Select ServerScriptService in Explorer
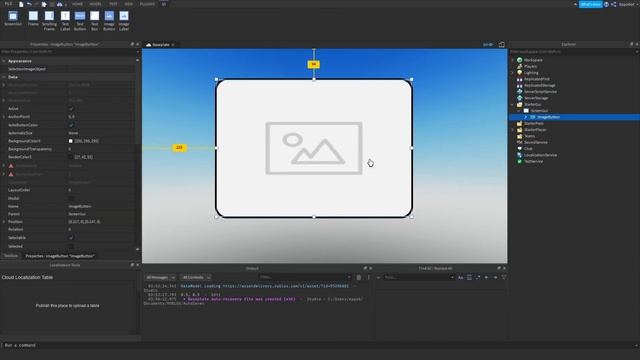The width and height of the screenshot is (640, 360). point(540,92)
